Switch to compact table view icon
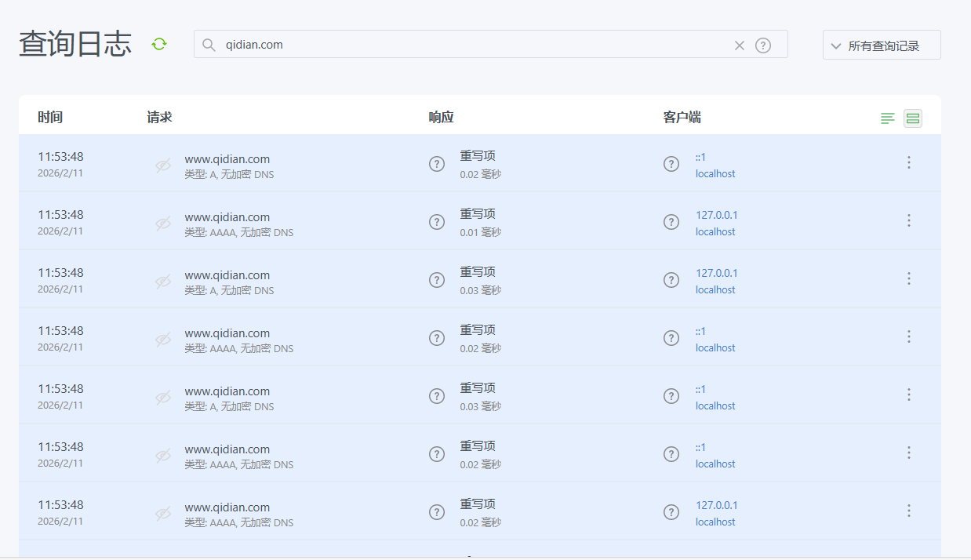 tap(887, 118)
